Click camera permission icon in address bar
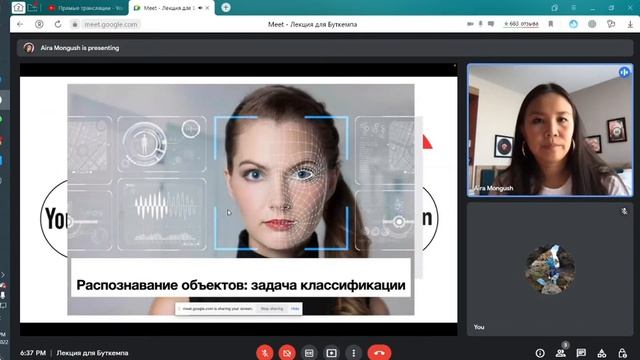Image resolution: width=640 pixels, height=360 pixels. (x=470, y=24)
